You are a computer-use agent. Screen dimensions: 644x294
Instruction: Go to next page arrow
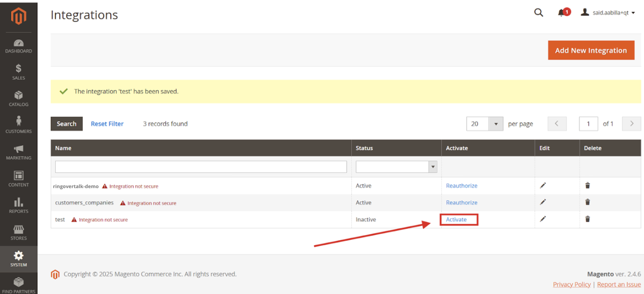click(631, 124)
